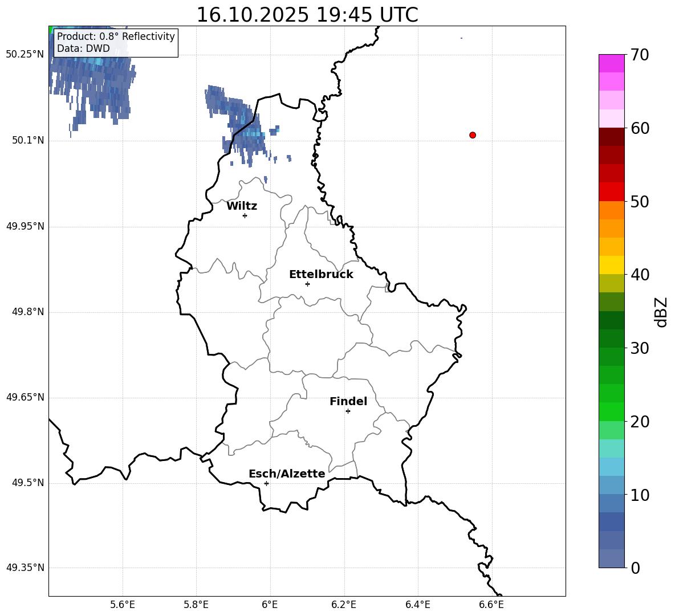Click the magenta top colorbar segment
675x616 pixels.
click(611, 63)
